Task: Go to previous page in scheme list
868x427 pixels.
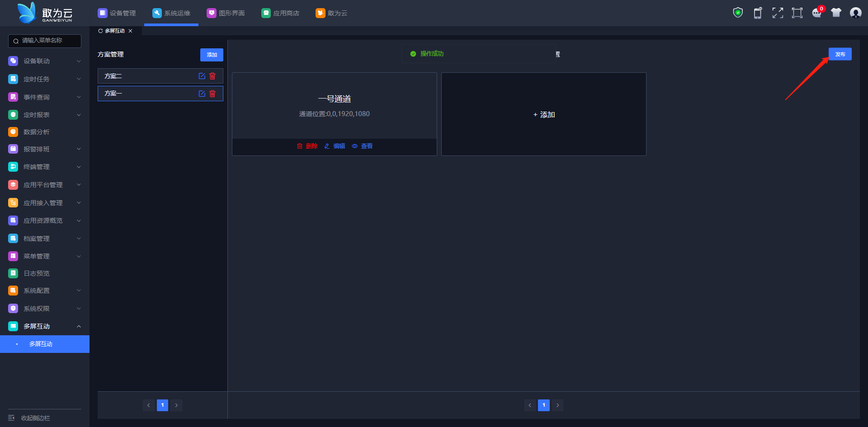Action: coord(148,405)
